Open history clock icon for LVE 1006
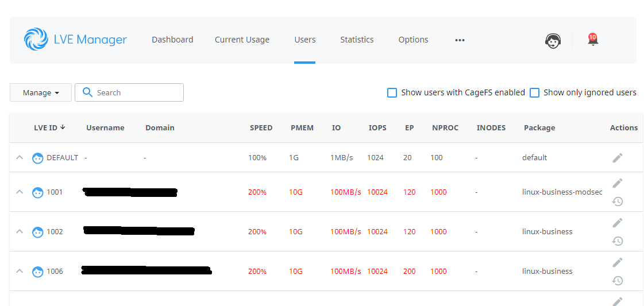Image resolution: width=644 pixels, height=306 pixels. pyautogui.click(x=618, y=281)
